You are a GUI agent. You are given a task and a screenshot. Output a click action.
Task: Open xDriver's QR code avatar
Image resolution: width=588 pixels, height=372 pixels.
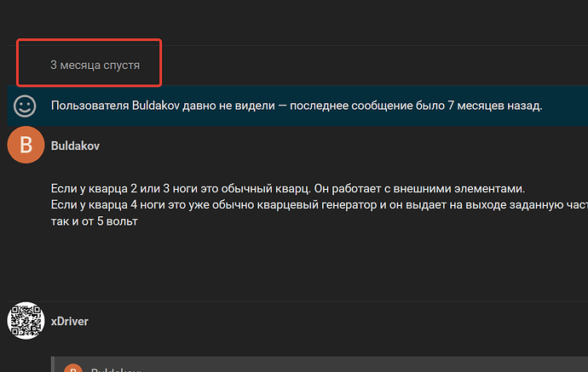pos(26,321)
